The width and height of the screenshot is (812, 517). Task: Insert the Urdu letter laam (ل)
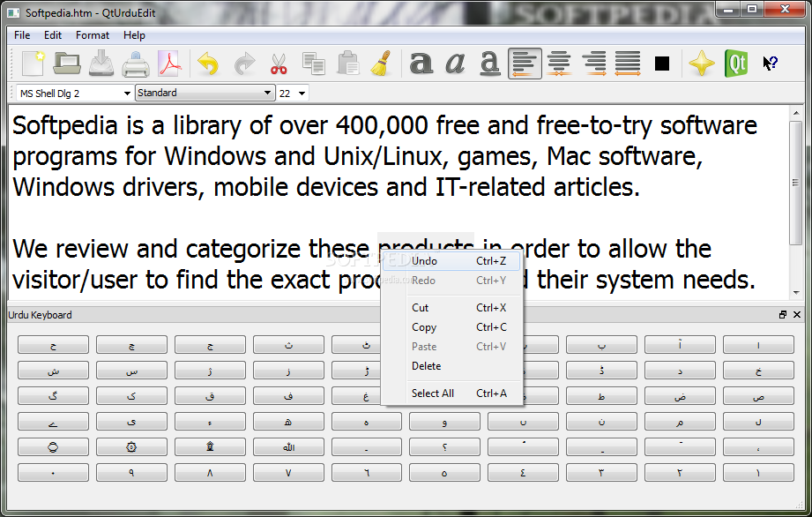click(x=758, y=421)
